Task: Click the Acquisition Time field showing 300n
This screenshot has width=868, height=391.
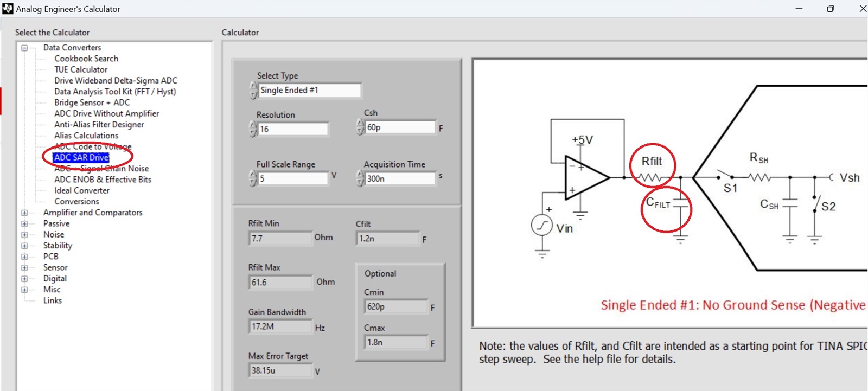Action: click(x=400, y=178)
